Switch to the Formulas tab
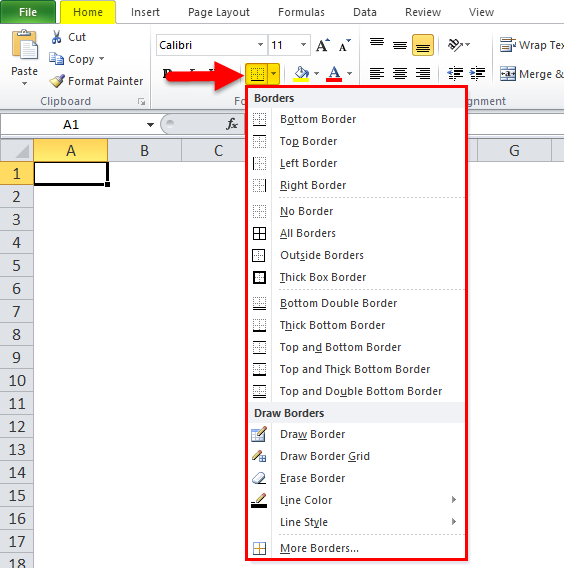Viewport: 564px width, 568px height. 301,12
